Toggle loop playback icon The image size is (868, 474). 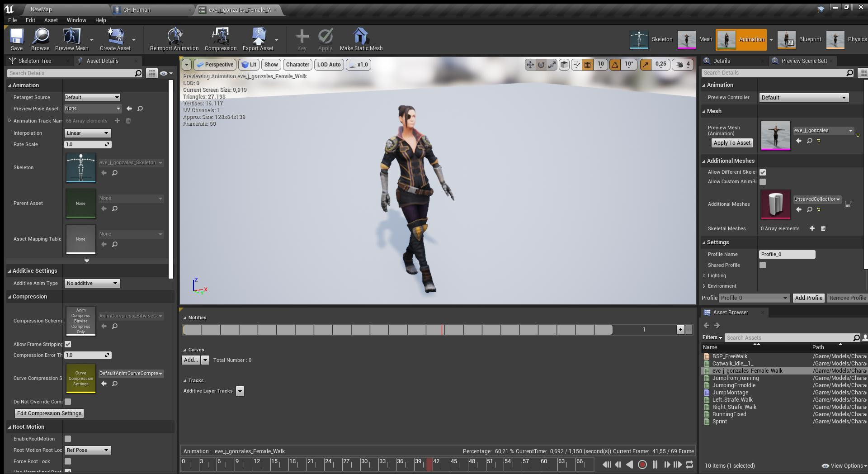[689, 465]
